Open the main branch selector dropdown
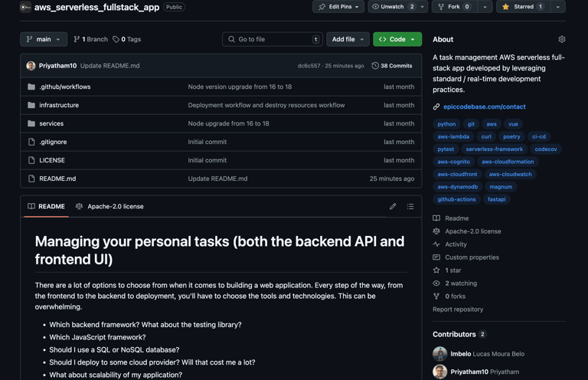 coord(44,39)
